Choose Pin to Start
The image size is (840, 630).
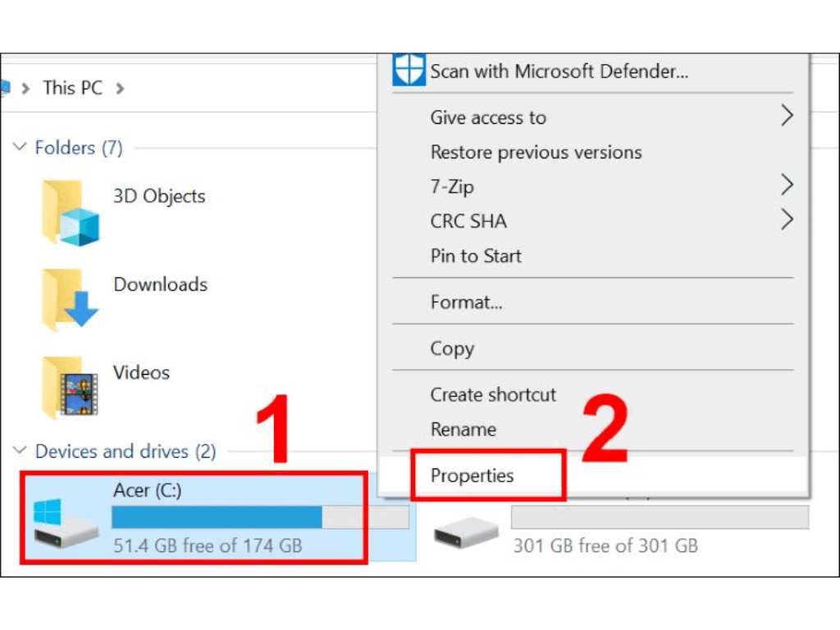click(x=476, y=256)
